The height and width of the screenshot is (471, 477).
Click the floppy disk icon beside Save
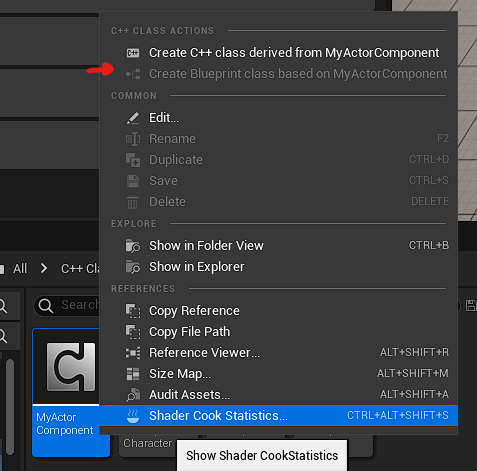[133, 181]
